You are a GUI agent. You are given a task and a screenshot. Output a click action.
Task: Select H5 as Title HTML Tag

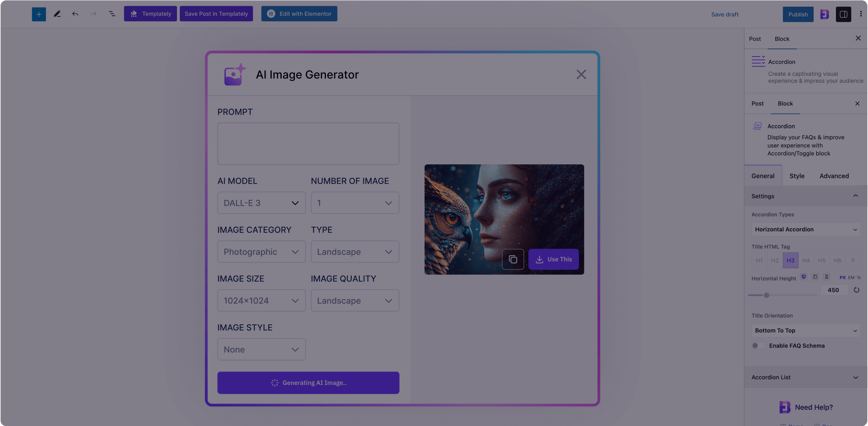[822, 261]
